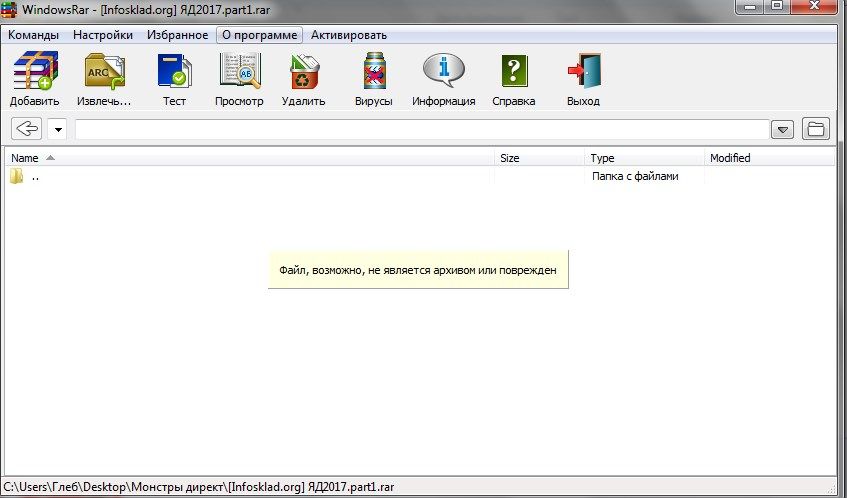Open Справка help with the question mark icon

[514, 71]
